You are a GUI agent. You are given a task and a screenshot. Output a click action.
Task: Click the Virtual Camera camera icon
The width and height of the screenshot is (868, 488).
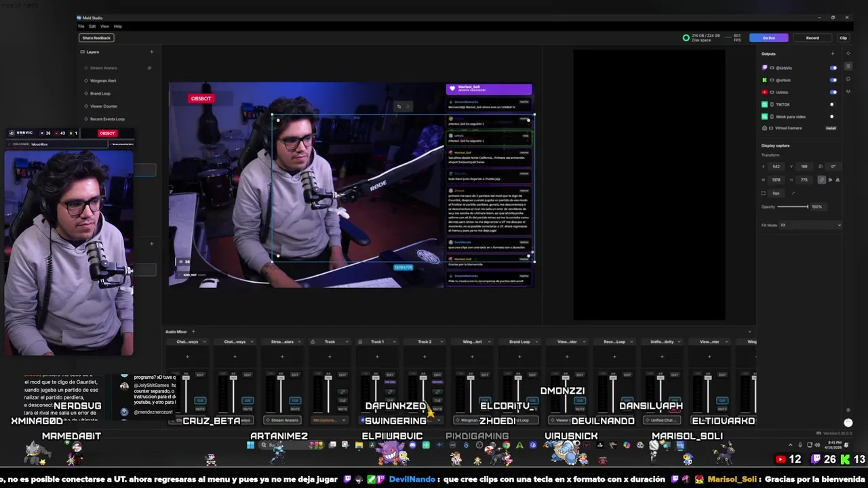point(765,128)
